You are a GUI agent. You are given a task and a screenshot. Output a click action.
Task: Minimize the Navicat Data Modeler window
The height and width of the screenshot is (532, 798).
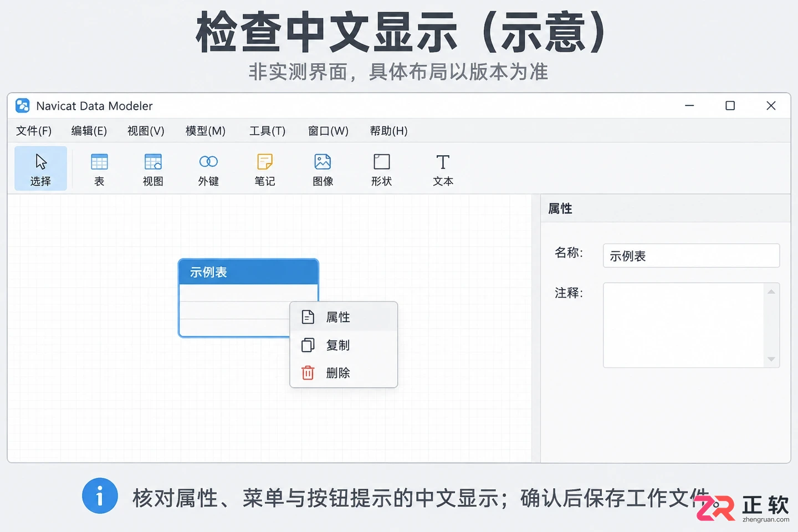tap(689, 105)
